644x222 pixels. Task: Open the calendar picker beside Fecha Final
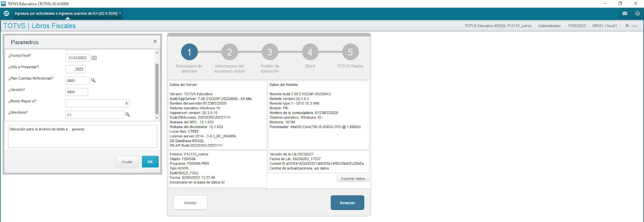pyautogui.click(x=94, y=58)
